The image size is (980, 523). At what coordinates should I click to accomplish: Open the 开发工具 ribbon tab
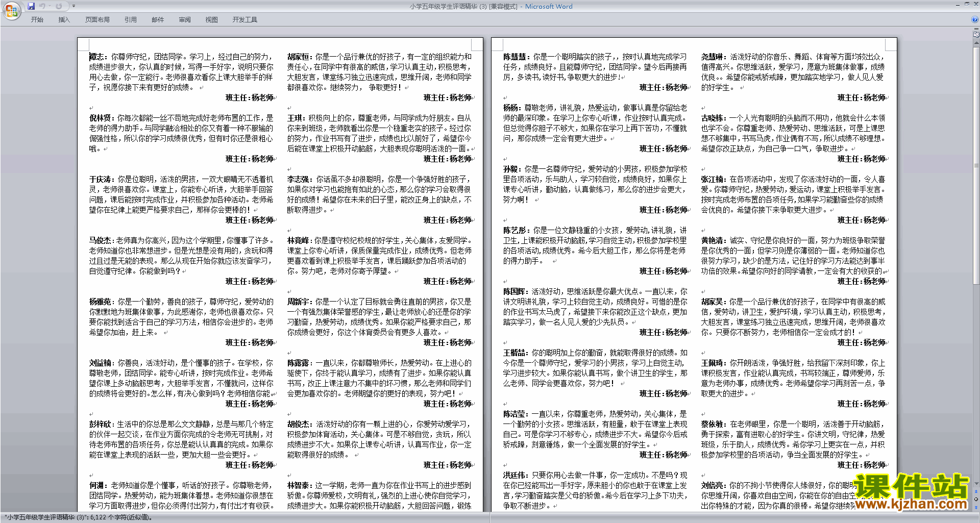(x=245, y=19)
